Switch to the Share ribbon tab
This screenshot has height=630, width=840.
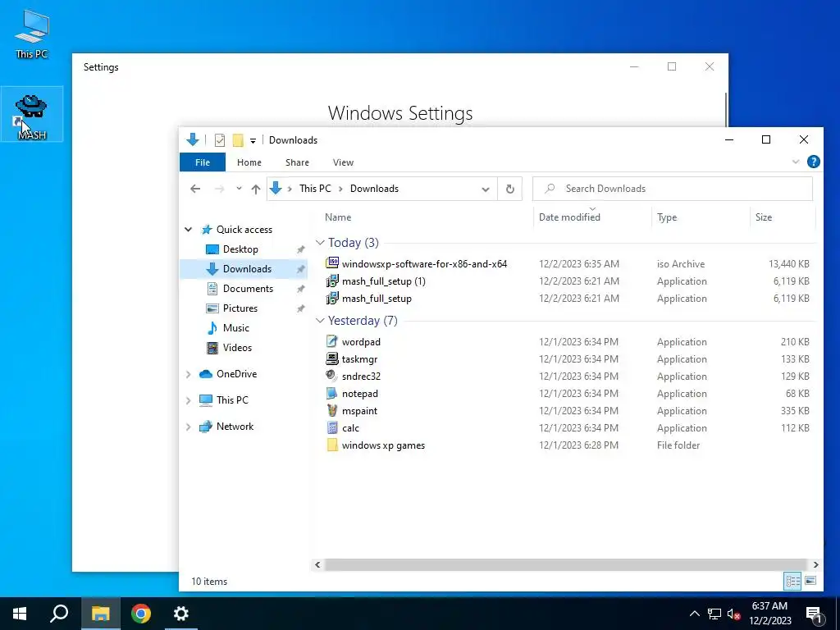pos(297,162)
